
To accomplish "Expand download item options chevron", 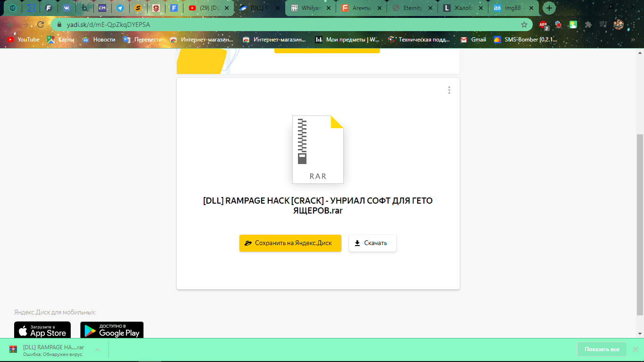I will 98,350.
